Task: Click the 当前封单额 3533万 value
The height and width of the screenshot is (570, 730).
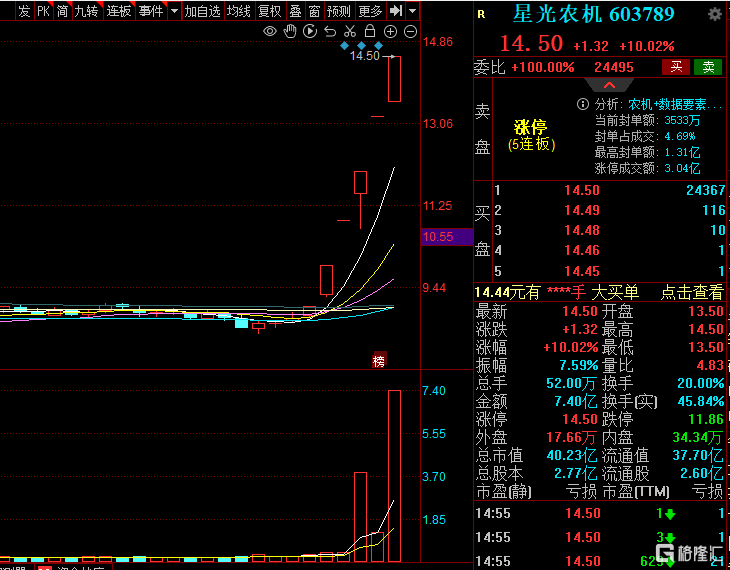Action: coord(682,120)
